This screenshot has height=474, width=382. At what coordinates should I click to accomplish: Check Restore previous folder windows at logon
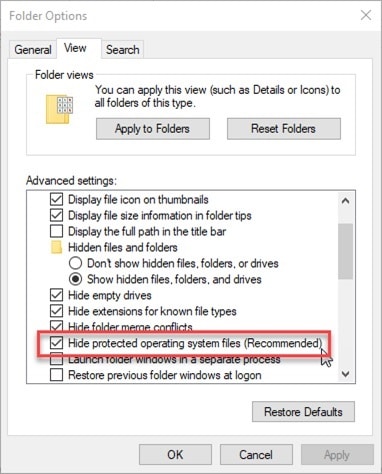point(56,375)
